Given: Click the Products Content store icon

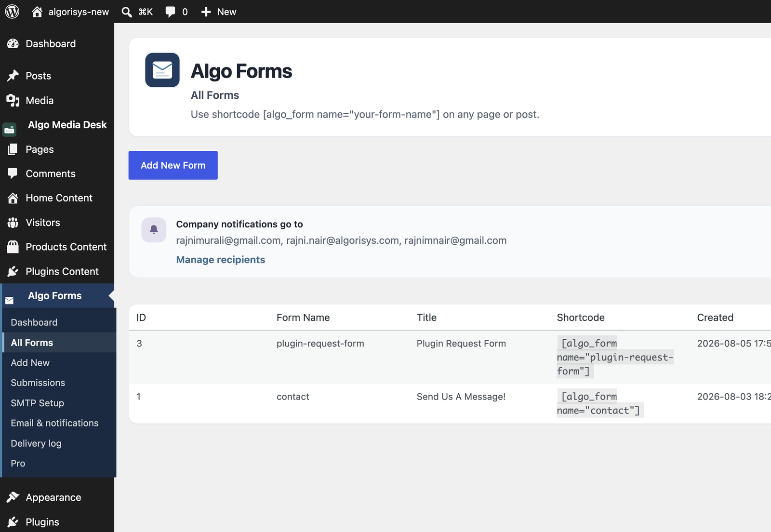Looking at the screenshot, I should (x=13, y=247).
